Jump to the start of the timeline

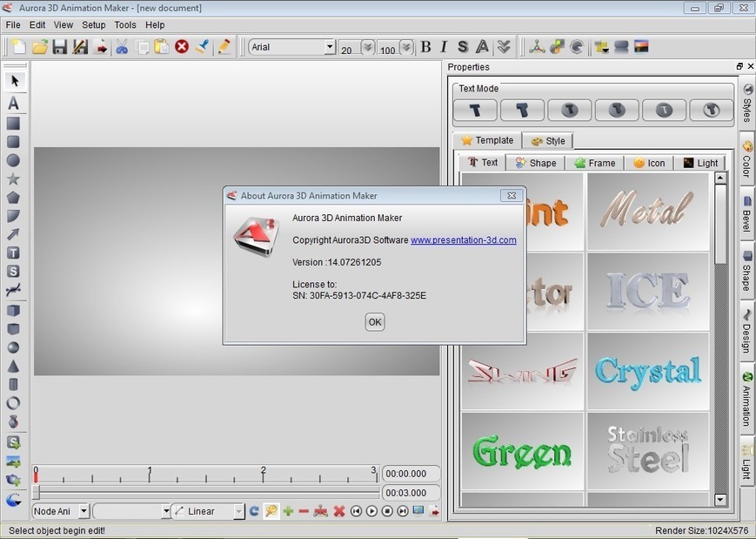tap(356, 511)
